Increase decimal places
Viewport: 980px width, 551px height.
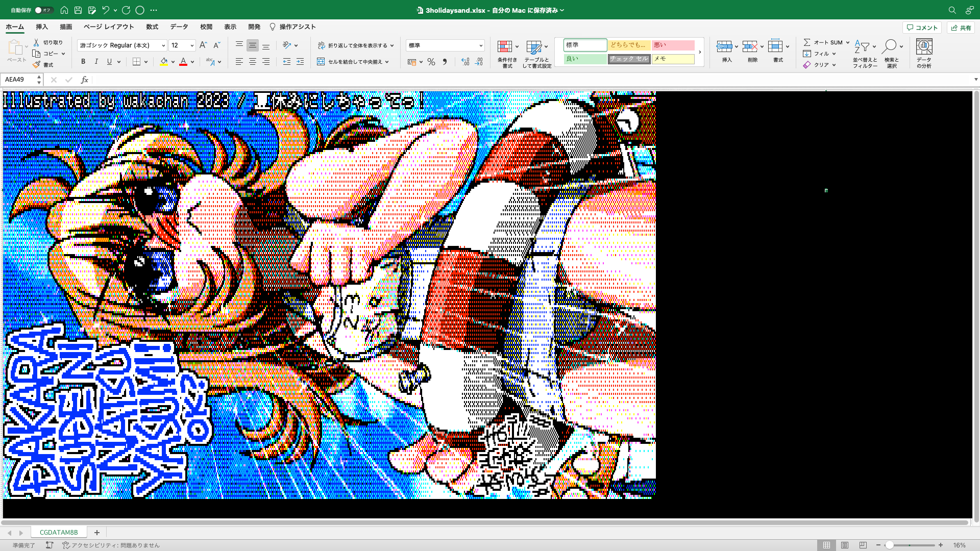[x=465, y=62]
